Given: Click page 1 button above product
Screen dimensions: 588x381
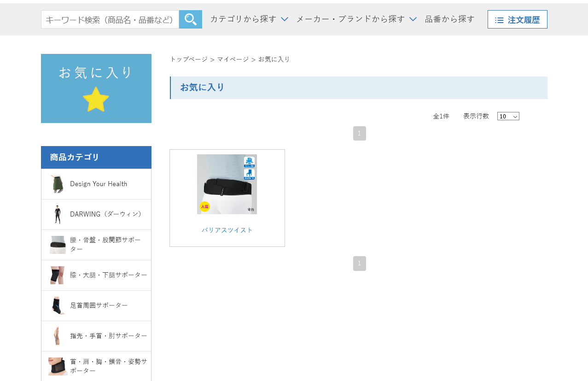Looking at the screenshot, I should coord(360,133).
